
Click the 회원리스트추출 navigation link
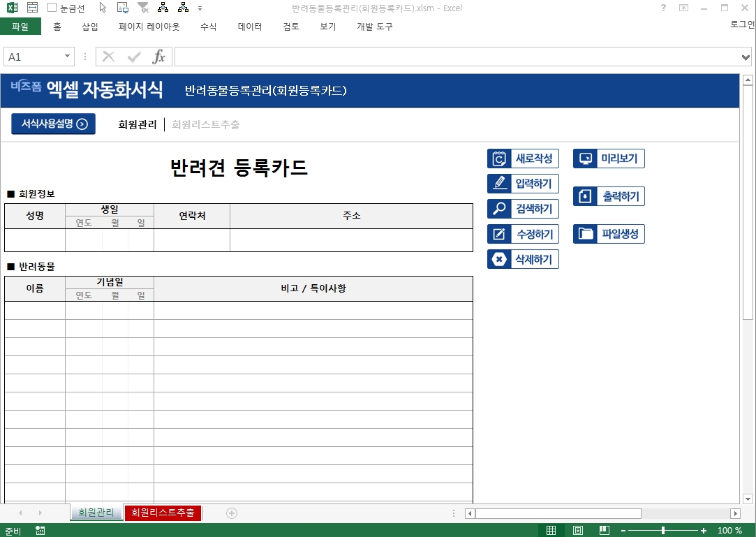tap(206, 124)
